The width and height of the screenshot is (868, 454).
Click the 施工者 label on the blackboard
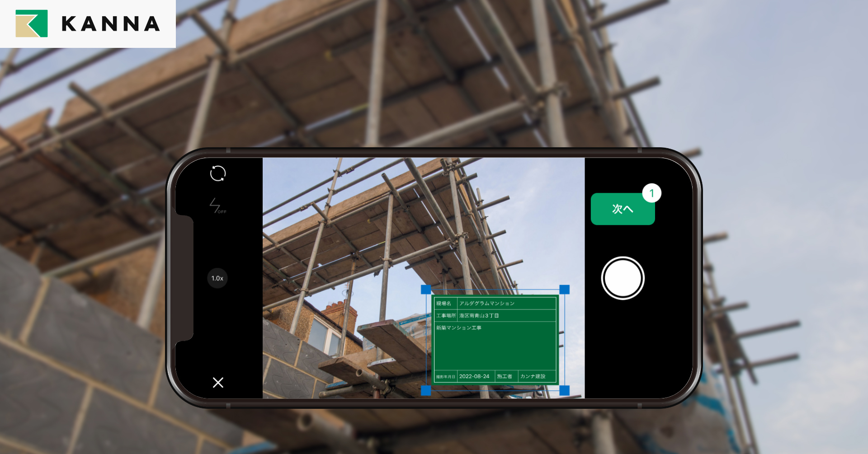[505, 376]
